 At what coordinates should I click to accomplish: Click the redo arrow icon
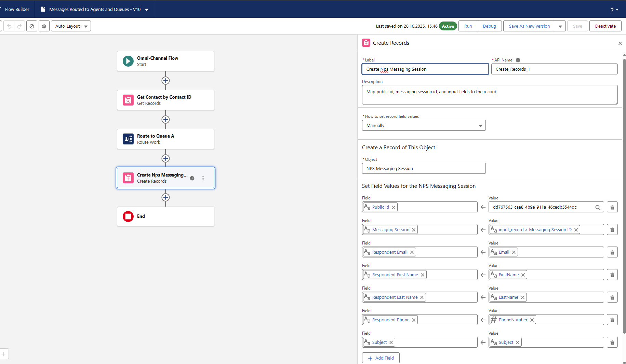tap(19, 26)
